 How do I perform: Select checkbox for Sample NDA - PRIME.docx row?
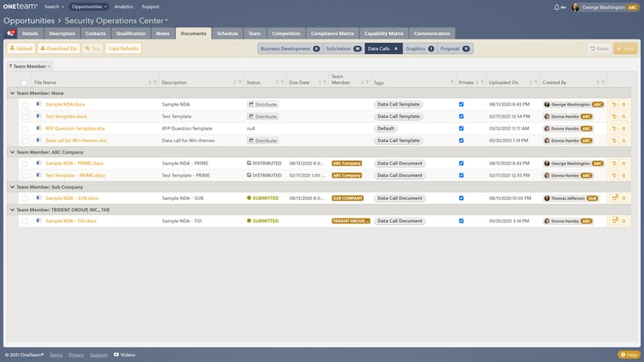[25, 164]
